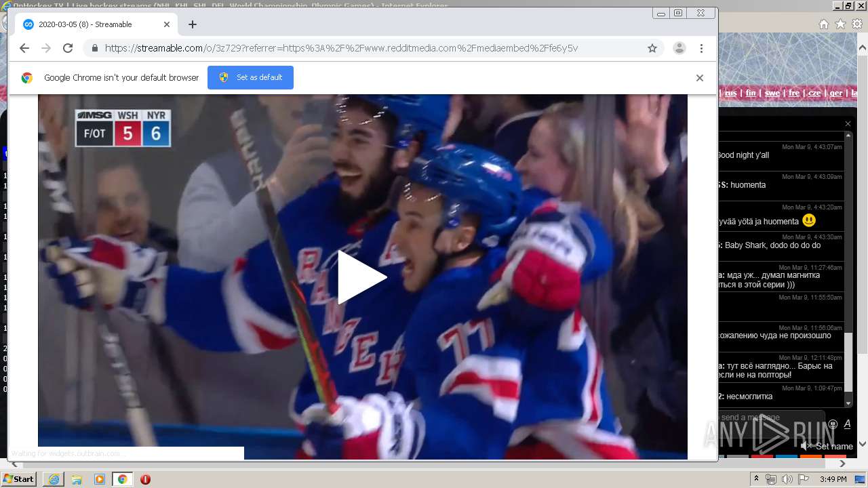Click the smiley emoji in the chat message
Viewport: 868px width, 488px height.
pos(809,220)
